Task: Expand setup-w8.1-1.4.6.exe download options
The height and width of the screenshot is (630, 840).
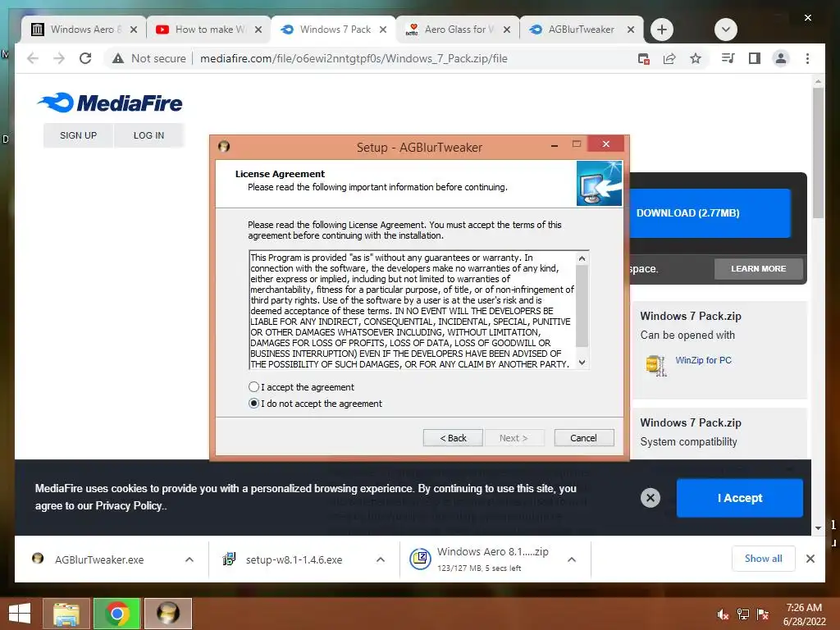Action: click(x=381, y=559)
